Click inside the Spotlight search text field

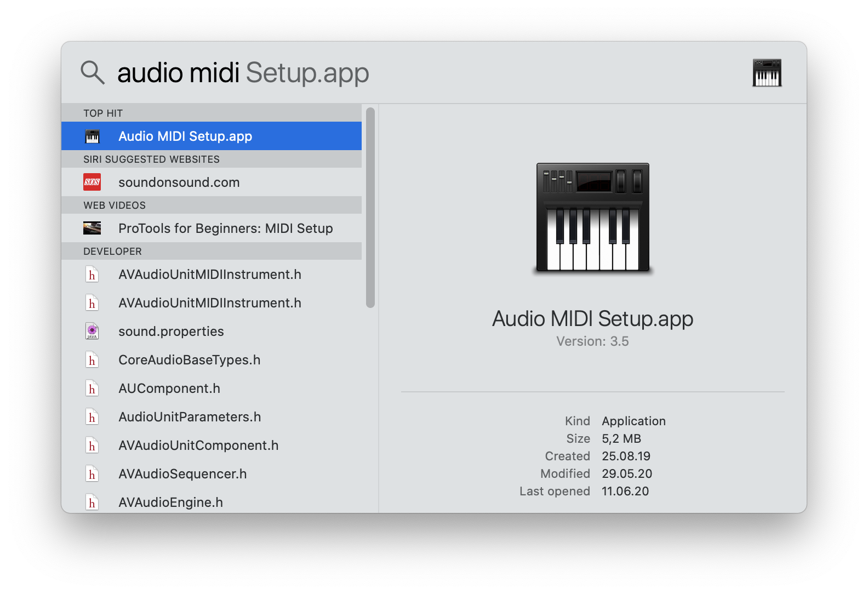(x=438, y=73)
